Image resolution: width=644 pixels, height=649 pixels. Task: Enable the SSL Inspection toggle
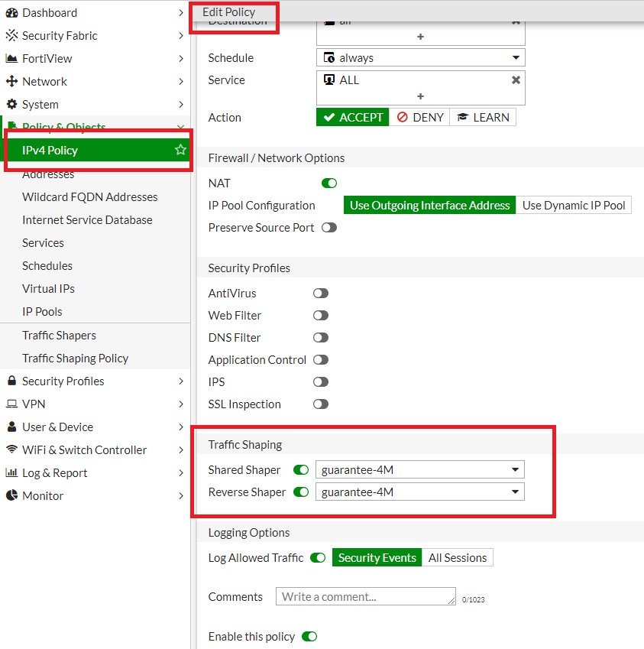(x=321, y=404)
